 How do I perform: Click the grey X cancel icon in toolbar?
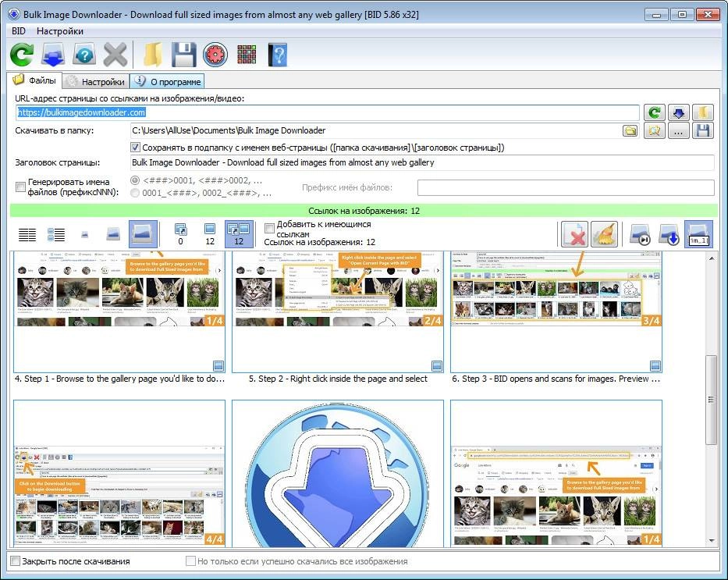115,55
